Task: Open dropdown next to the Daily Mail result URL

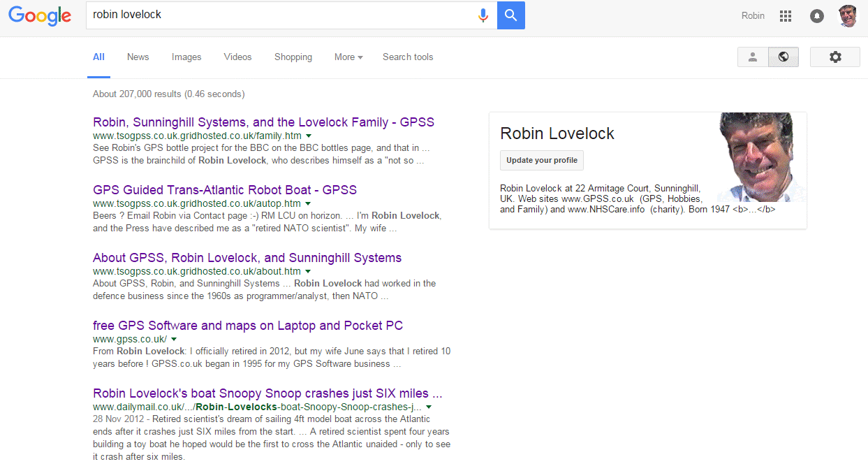Action: 428,407
